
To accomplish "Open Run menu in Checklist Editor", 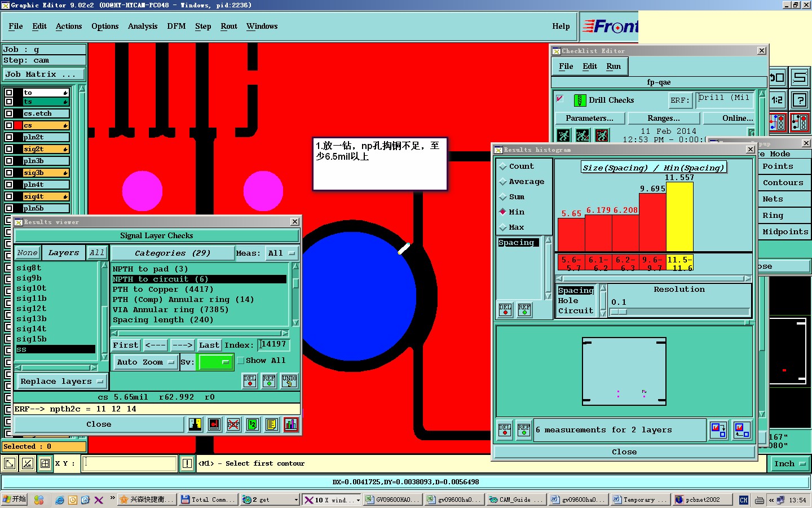I will tap(614, 67).
